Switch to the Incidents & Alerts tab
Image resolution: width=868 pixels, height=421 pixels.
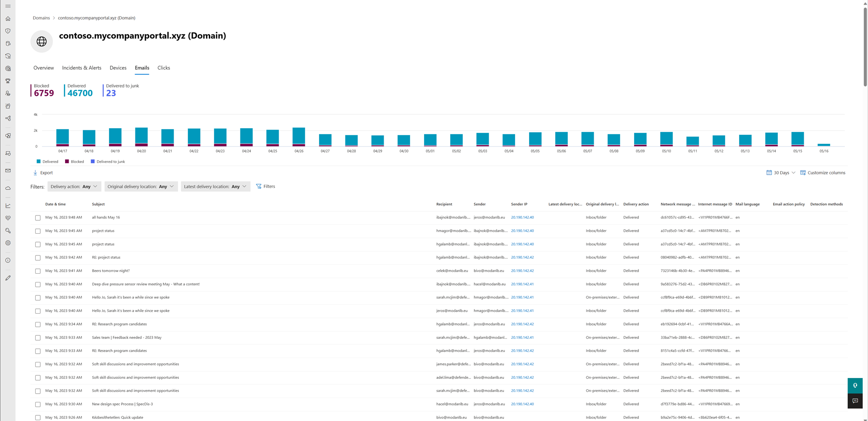(82, 68)
